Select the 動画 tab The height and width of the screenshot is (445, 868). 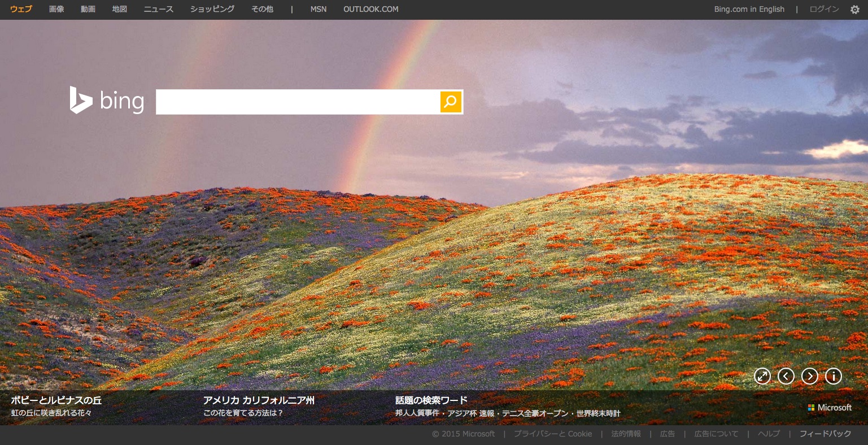point(88,9)
